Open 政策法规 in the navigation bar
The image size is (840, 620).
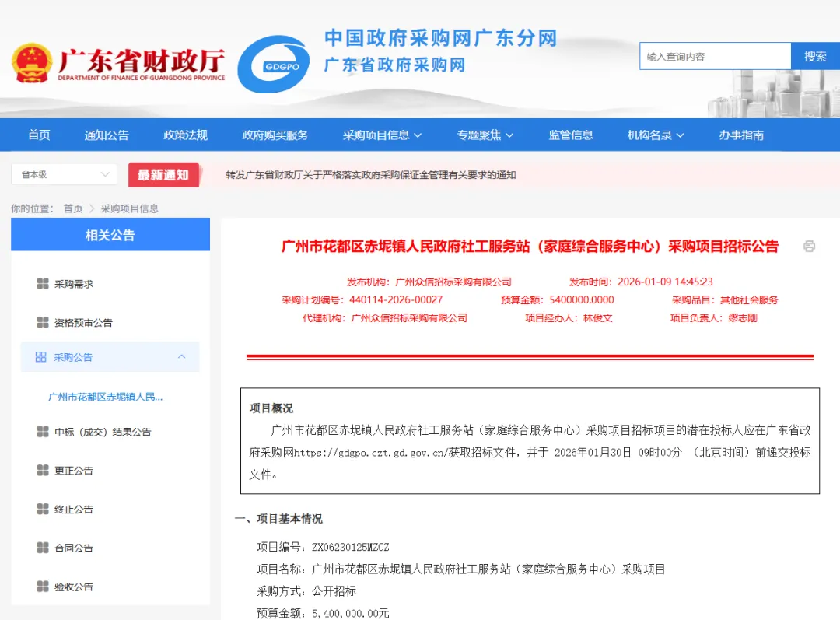[185, 135]
